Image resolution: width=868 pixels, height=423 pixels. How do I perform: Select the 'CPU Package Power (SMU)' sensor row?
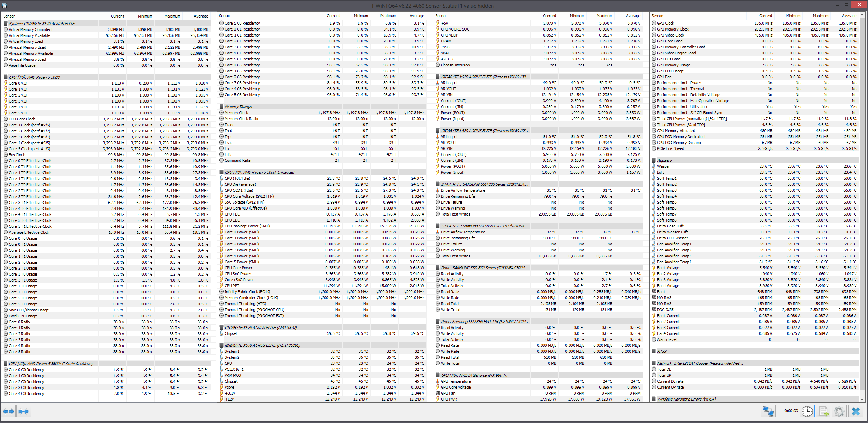(247, 226)
